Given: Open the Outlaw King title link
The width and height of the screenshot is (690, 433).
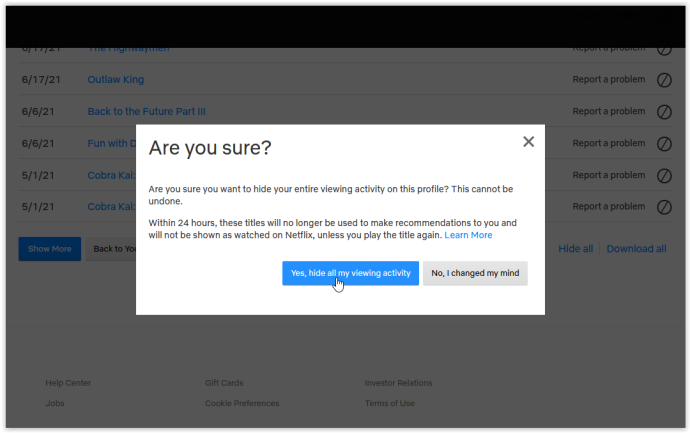Looking at the screenshot, I should [116, 80].
